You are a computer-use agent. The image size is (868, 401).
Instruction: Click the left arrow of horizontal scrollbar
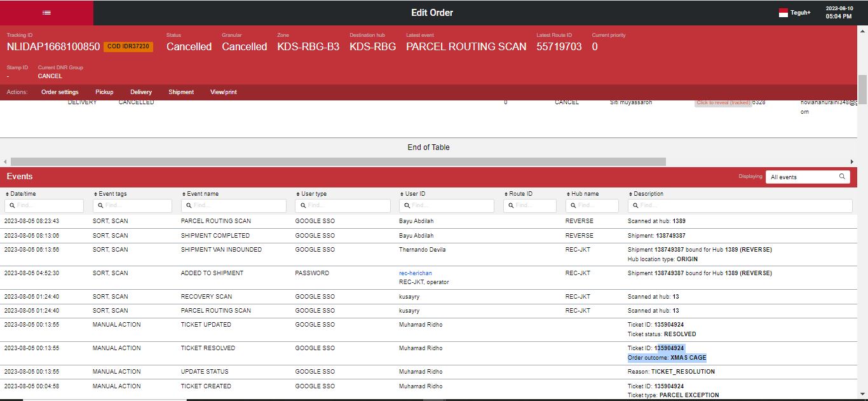[x=6, y=162]
